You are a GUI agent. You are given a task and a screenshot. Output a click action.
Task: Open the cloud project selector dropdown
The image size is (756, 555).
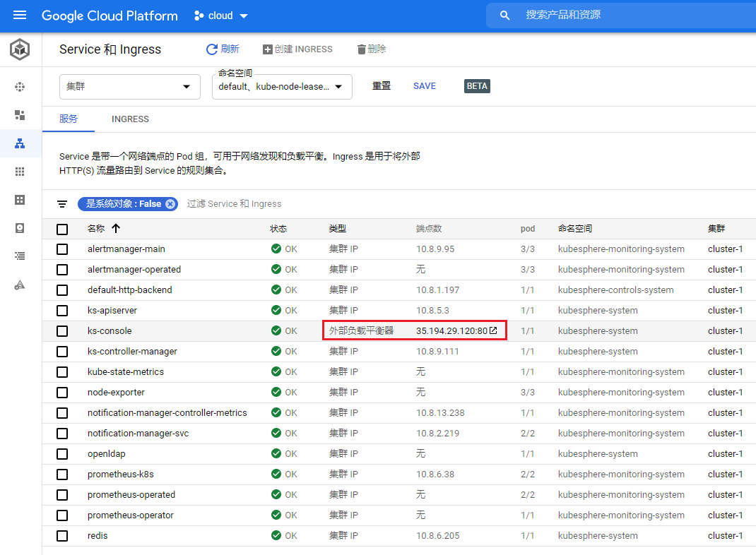[221, 16]
